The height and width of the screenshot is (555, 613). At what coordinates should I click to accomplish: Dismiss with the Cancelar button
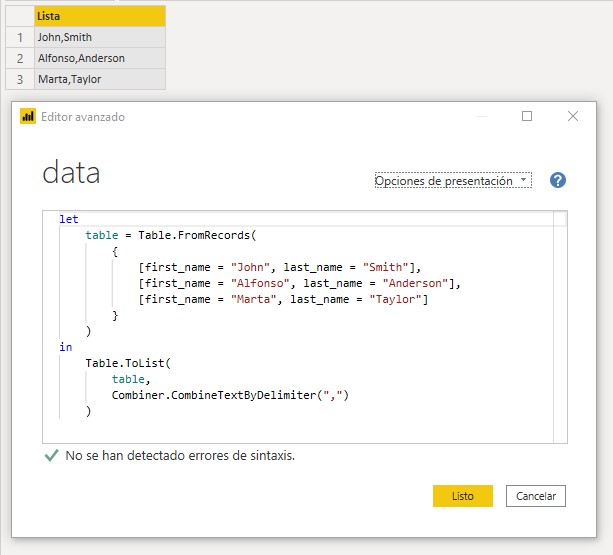click(x=536, y=496)
